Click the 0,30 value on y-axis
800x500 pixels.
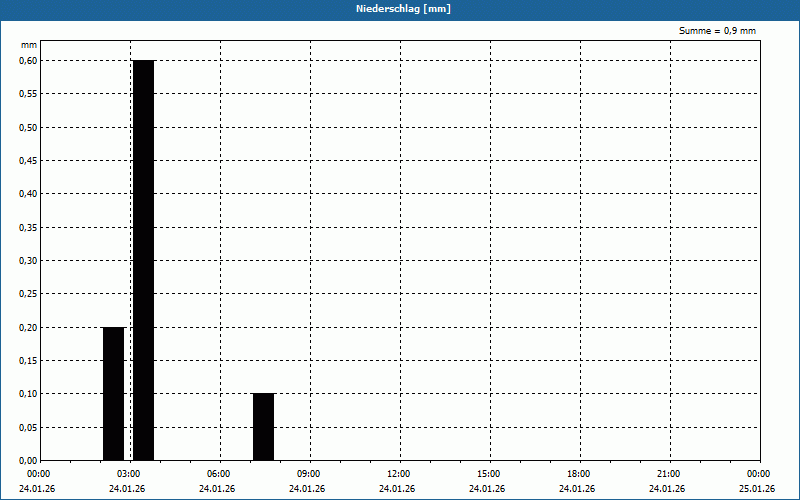point(29,260)
